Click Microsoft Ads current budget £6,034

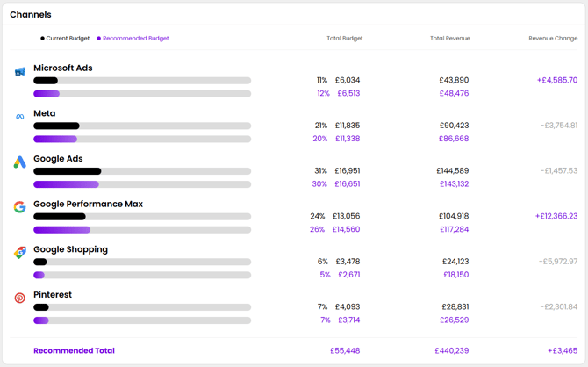(x=348, y=80)
